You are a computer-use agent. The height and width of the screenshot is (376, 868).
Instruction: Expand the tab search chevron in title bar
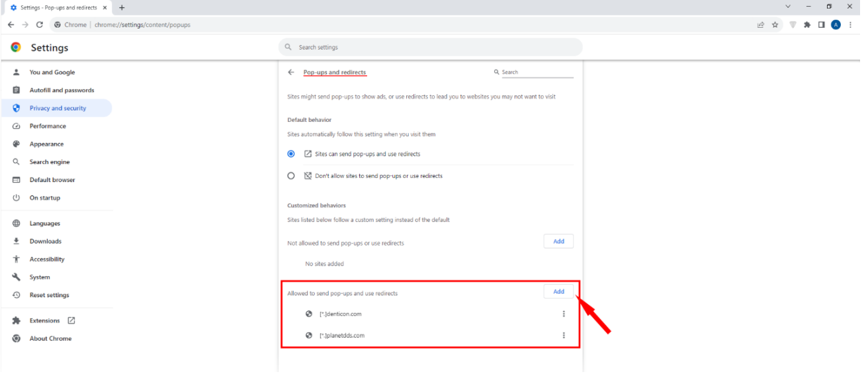[x=787, y=7]
